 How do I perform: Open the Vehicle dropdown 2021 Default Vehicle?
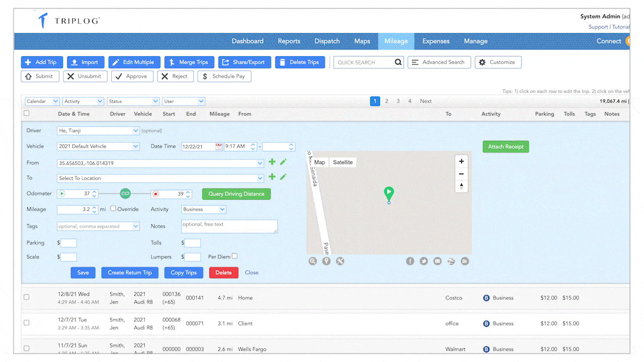(x=98, y=146)
